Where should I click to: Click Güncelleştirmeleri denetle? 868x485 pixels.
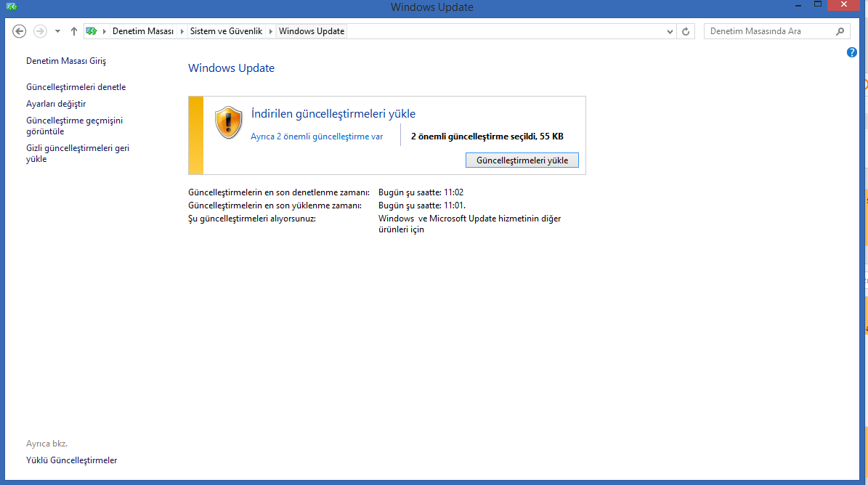coord(76,87)
